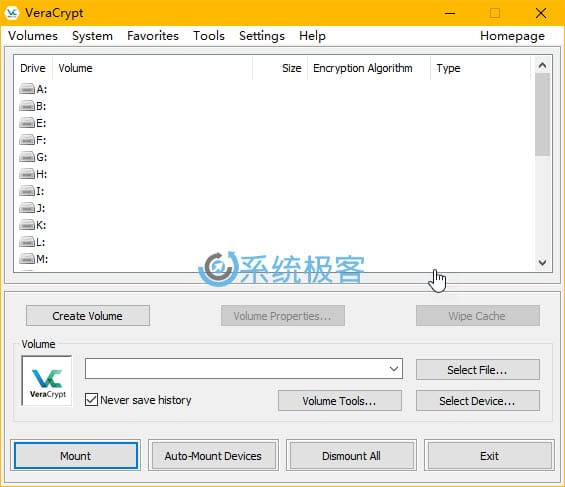Click the VeraCrypt title bar app icon
Viewport: 565px width, 487px height.
coord(12,13)
